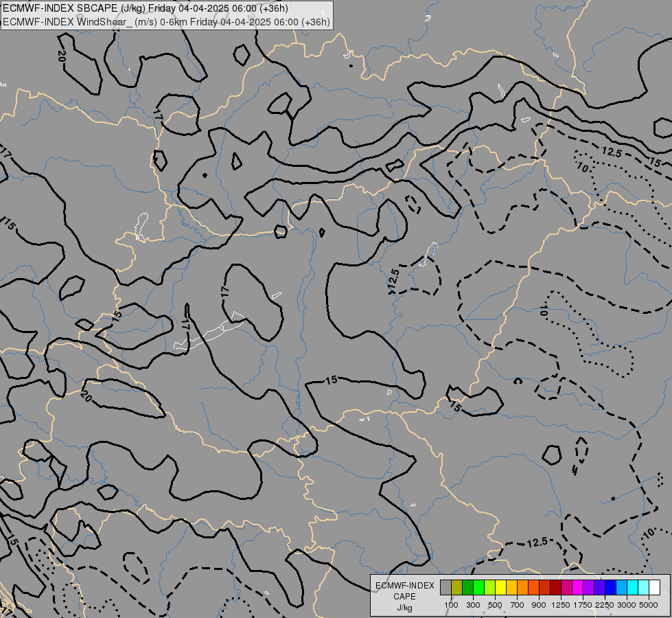This screenshot has height=618, width=672.
Task: Click the 1750 legend value
Action: [x=583, y=605]
